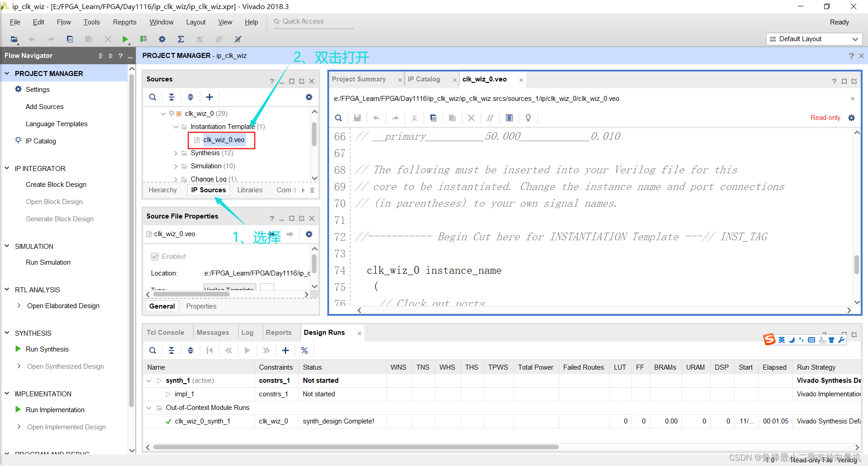Click the sigma report icon in toolbar

point(181,39)
